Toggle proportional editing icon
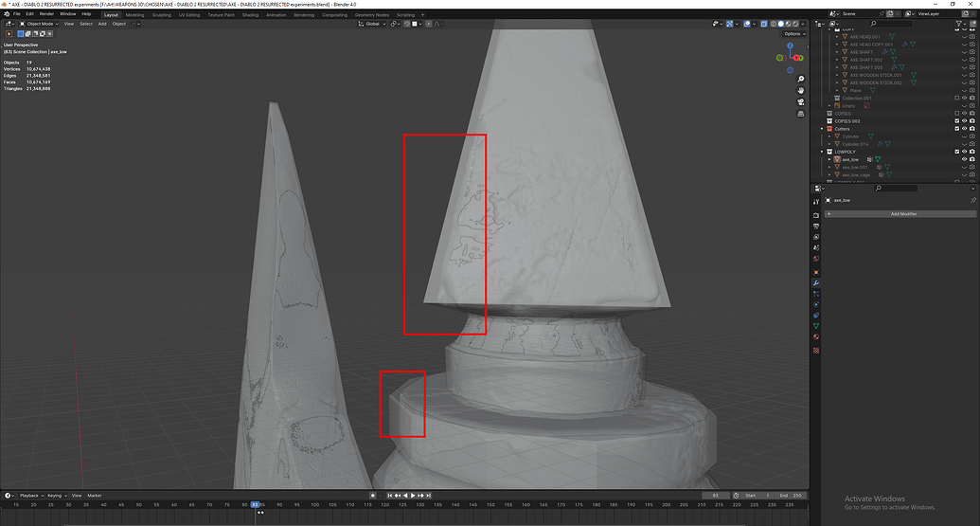980x526 pixels. coord(429,24)
